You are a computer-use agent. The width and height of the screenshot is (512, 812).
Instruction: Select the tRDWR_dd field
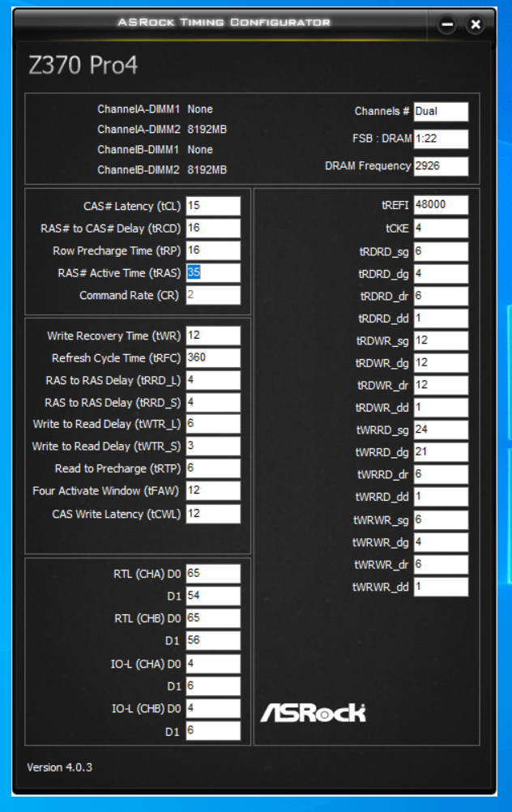click(441, 407)
